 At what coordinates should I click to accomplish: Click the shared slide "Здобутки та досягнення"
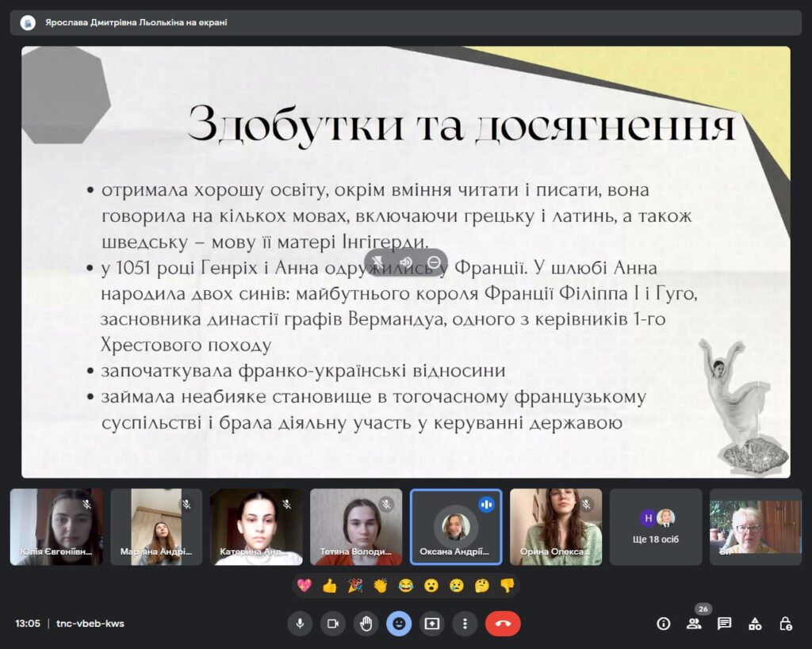coord(405,262)
